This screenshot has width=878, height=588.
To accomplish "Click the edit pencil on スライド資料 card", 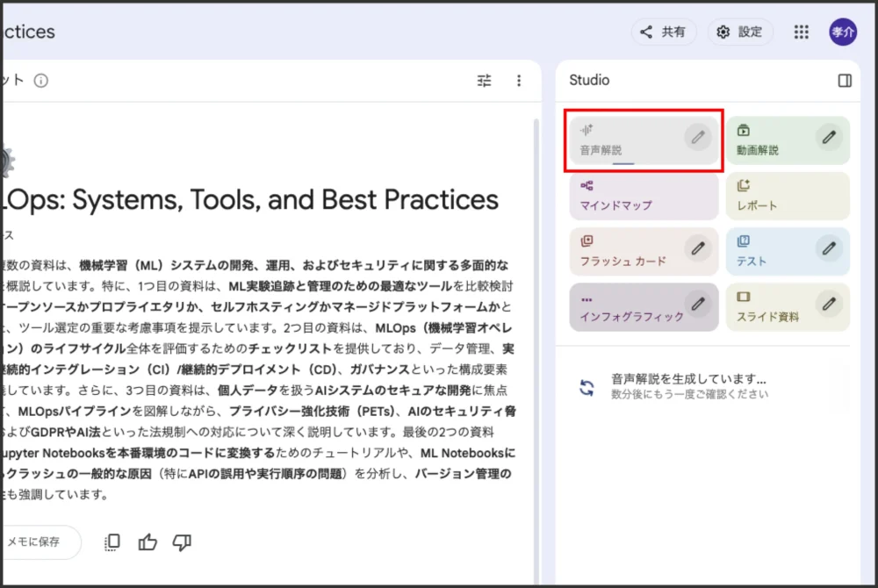I will tap(829, 304).
